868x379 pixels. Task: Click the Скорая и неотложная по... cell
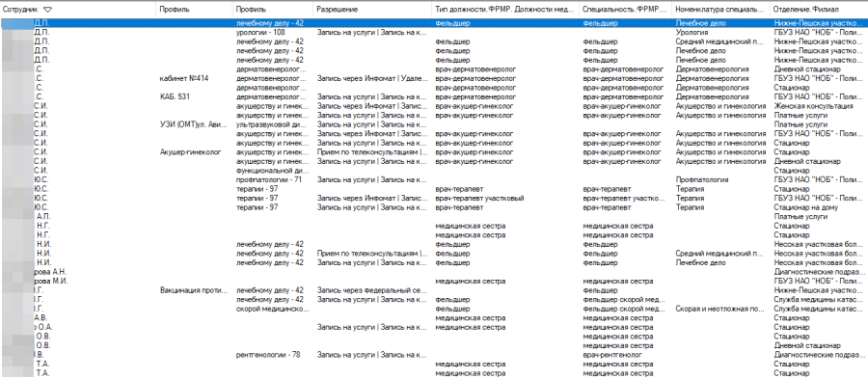719,309
